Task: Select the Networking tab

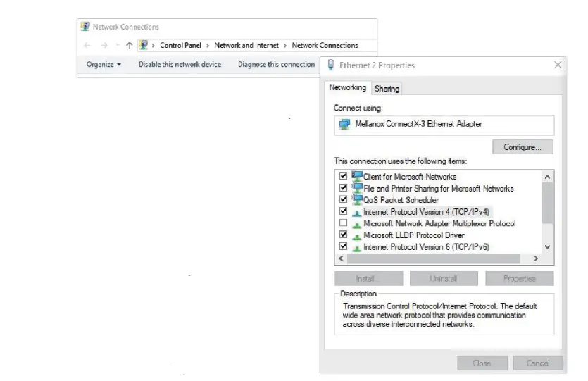Action: [x=347, y=88]
